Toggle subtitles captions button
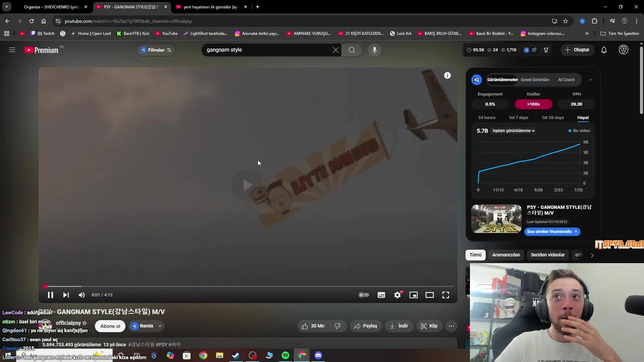 [x=381, y=295]
